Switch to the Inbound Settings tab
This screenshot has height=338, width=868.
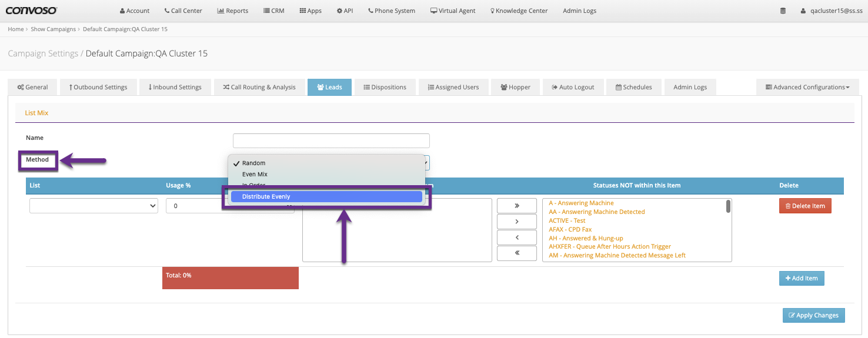[175, 87]
